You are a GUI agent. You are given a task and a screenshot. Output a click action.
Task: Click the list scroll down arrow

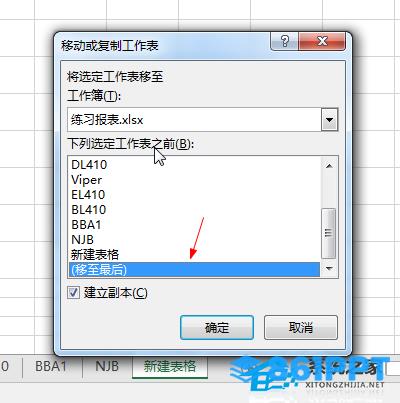329,268
